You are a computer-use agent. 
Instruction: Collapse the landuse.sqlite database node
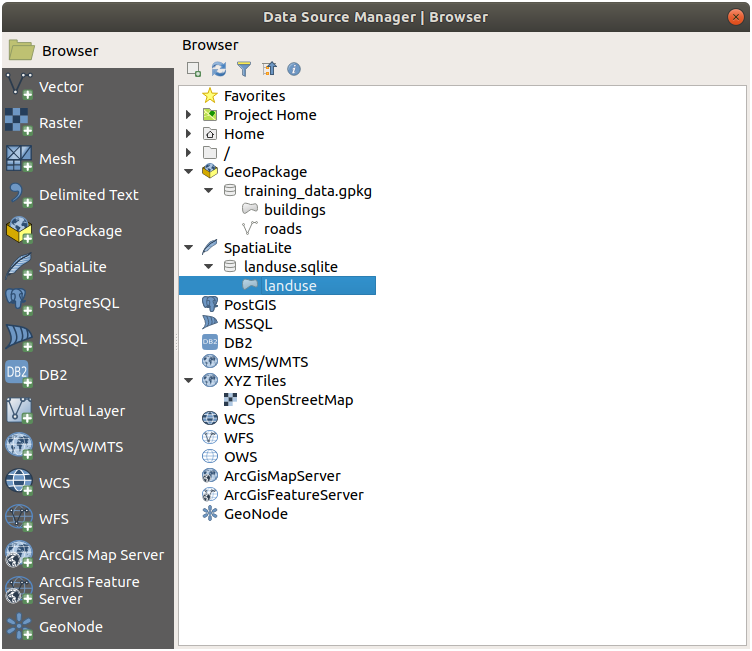click(x=208, y=267)
